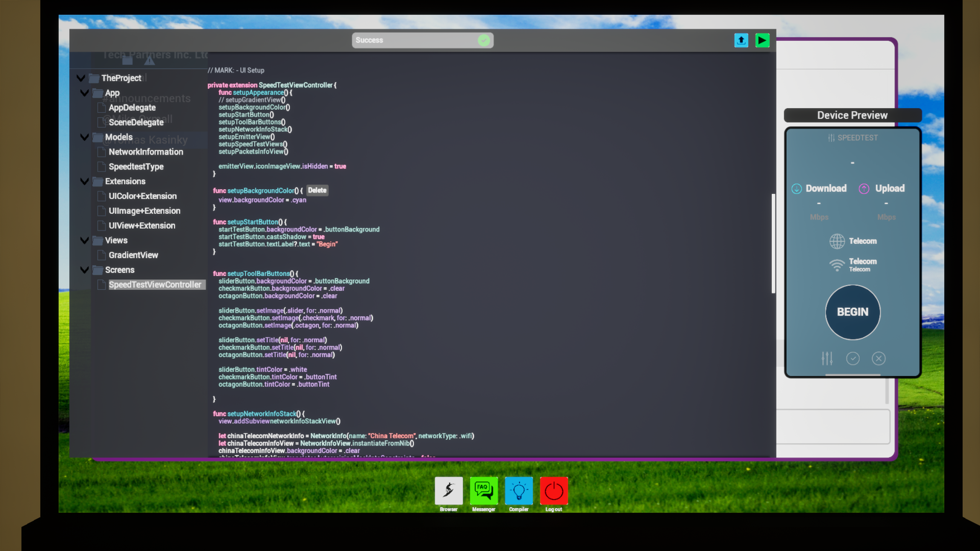The width and height of the screenshot is (980, 551).
Task: Collapse TheProject root folder
Action: click(x=81, y=78)
